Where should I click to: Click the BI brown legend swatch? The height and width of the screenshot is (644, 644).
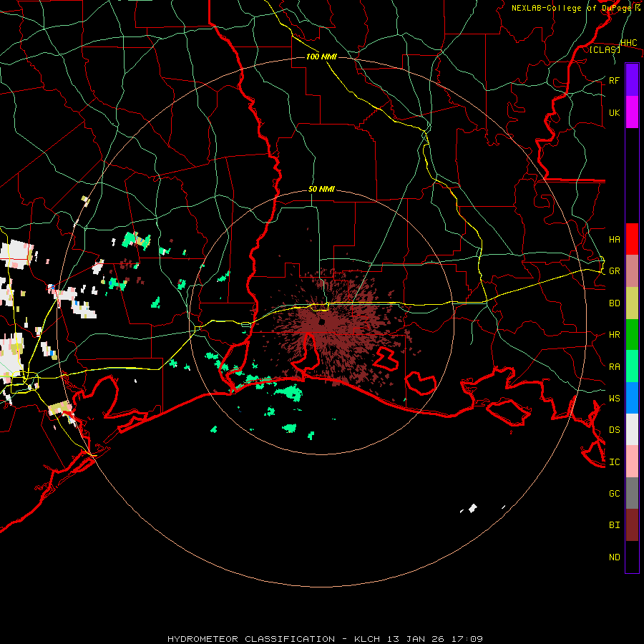point(632,525)
